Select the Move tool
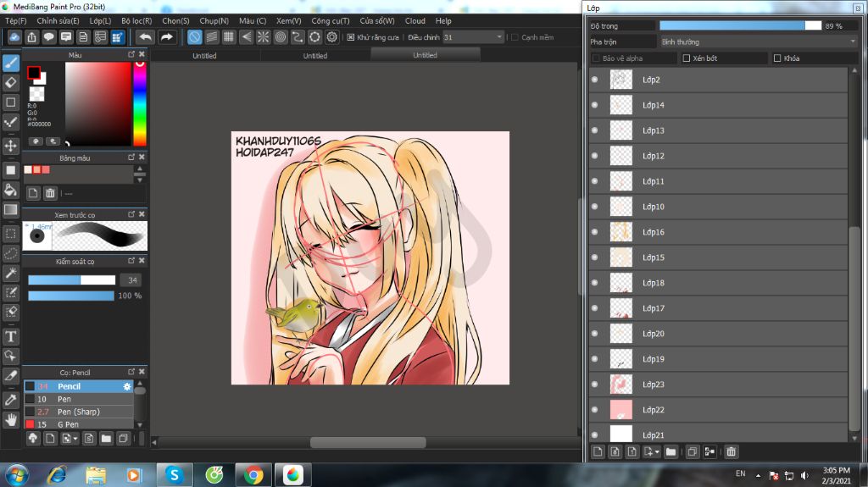Image resolution: width=868 pixels, height=487 pixels. [10, 146]
